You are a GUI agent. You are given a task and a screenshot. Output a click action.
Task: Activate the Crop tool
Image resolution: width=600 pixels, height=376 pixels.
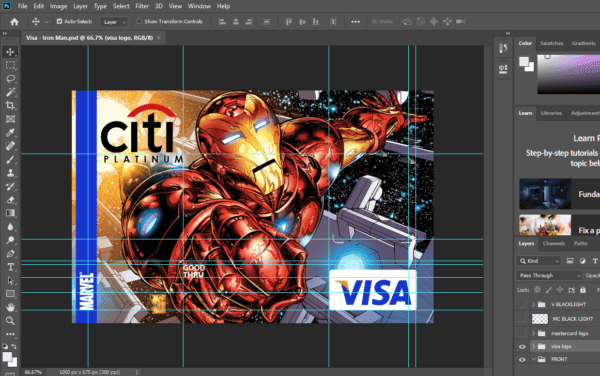click(10, 106)
